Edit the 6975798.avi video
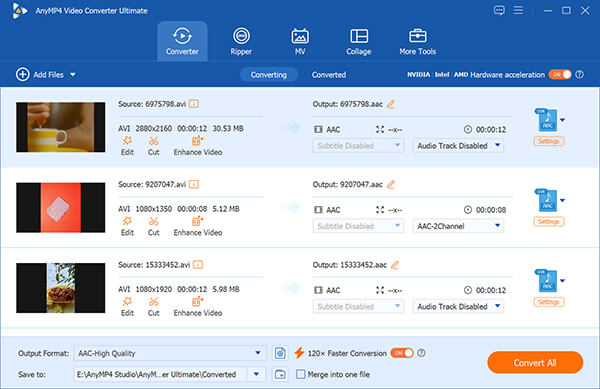Image resolution: width=600 pixels, height=389 pixels. point(127,146)
